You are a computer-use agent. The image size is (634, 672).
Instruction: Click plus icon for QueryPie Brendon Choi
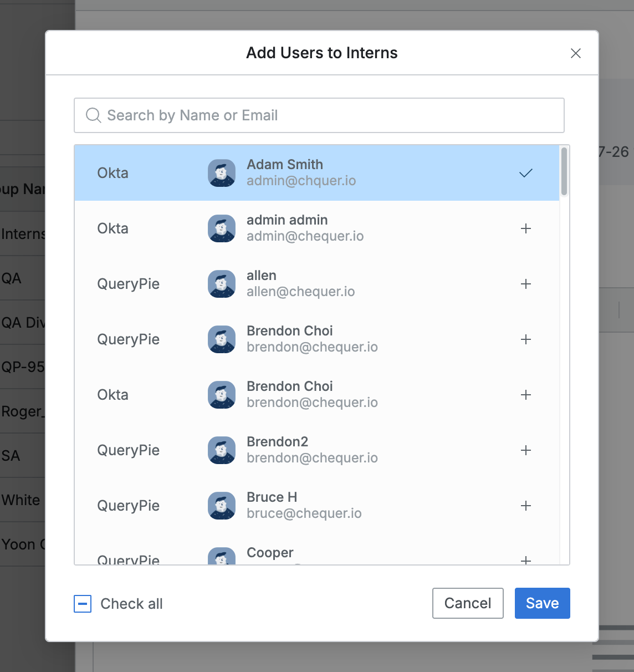(x=526, y=339)
